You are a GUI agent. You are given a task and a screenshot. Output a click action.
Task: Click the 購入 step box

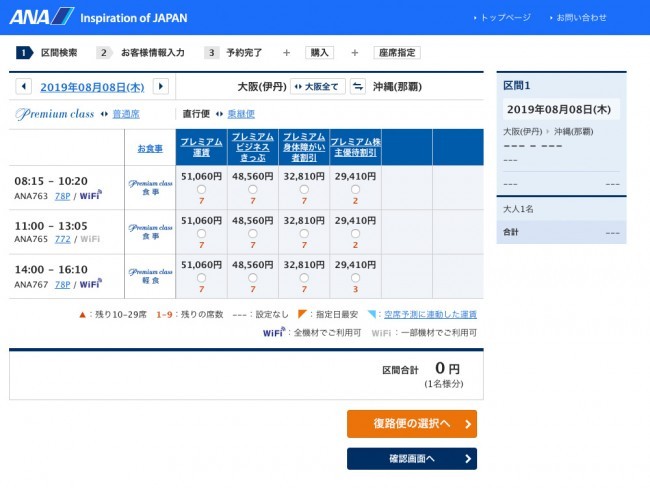click(319, 53)
